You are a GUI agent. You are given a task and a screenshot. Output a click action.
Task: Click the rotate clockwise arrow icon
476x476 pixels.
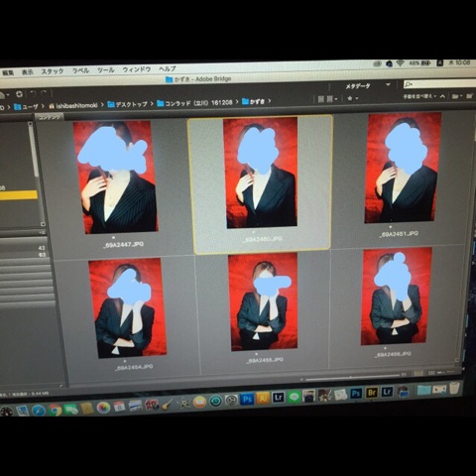[x=45, y=93]
